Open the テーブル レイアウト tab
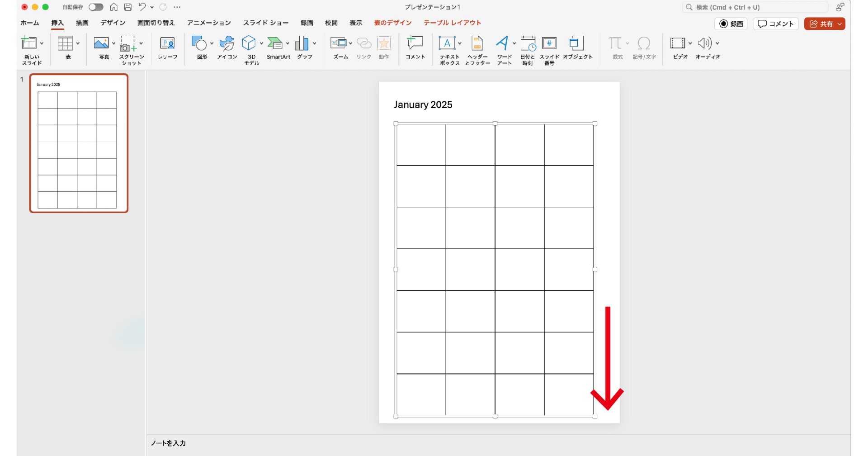The width and height of the screenshot is (868, 456). point(452,23)
